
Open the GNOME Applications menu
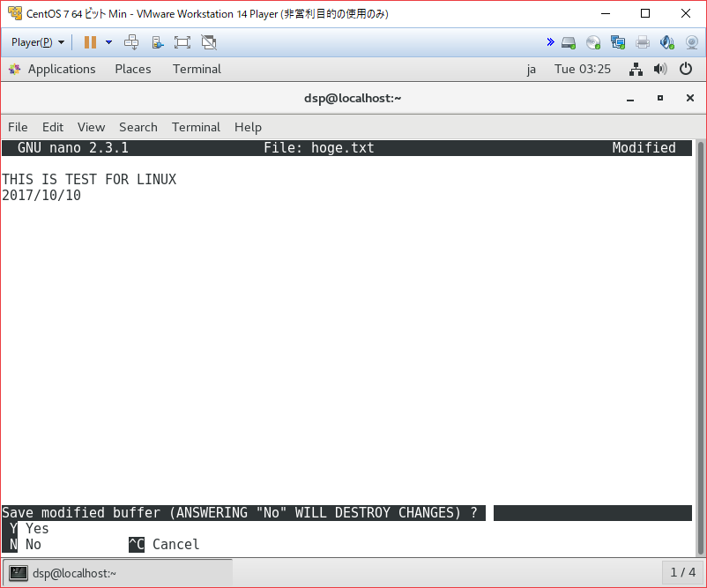click(x=62, y=69)
